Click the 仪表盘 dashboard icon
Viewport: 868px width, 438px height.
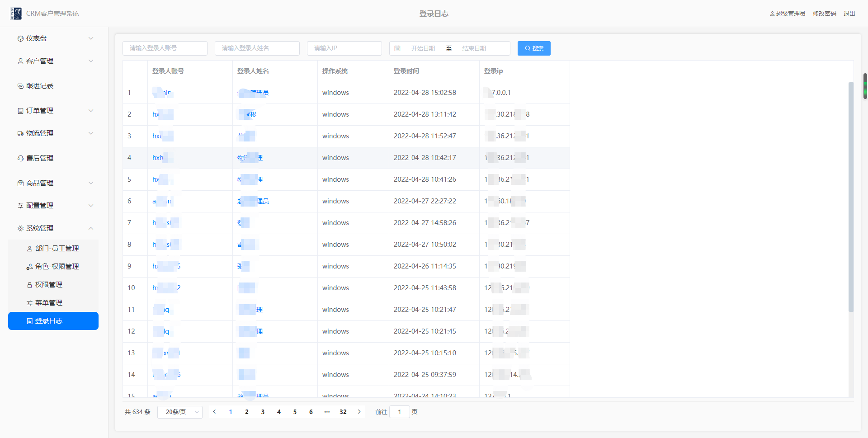[x=20, y=38]
